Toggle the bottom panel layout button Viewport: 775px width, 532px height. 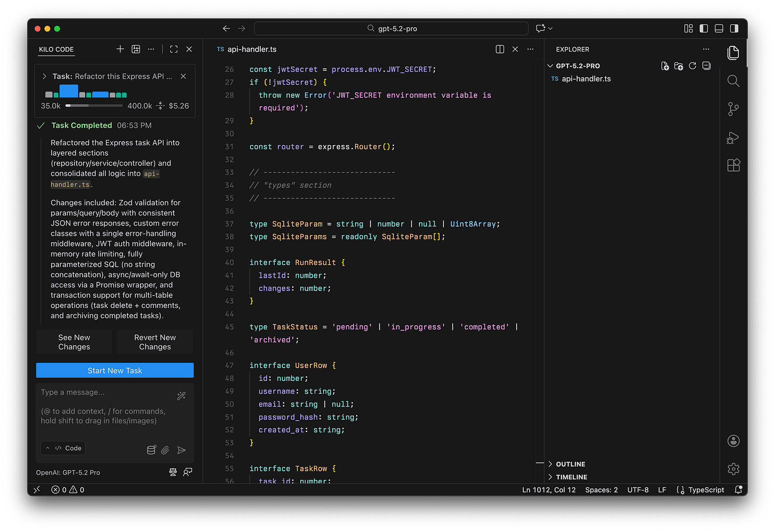click(x=719, y=28)
